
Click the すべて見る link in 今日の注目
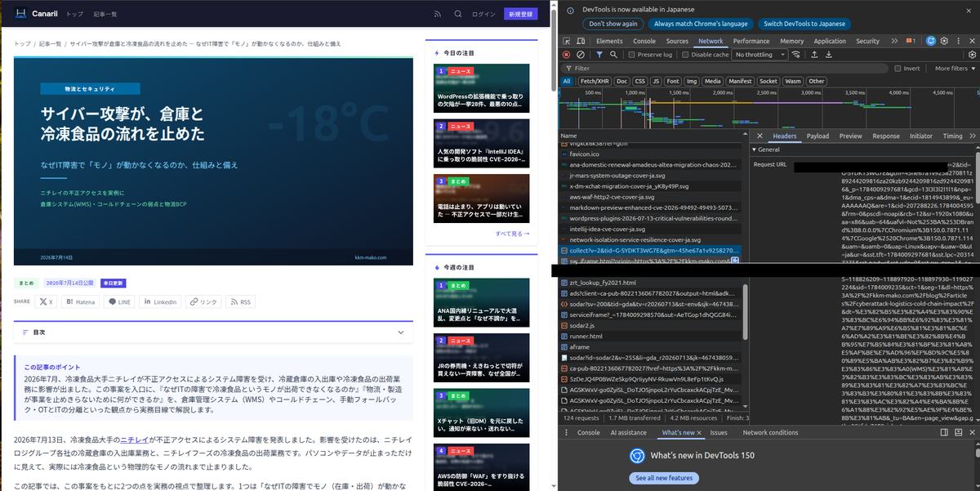[512, 233]
